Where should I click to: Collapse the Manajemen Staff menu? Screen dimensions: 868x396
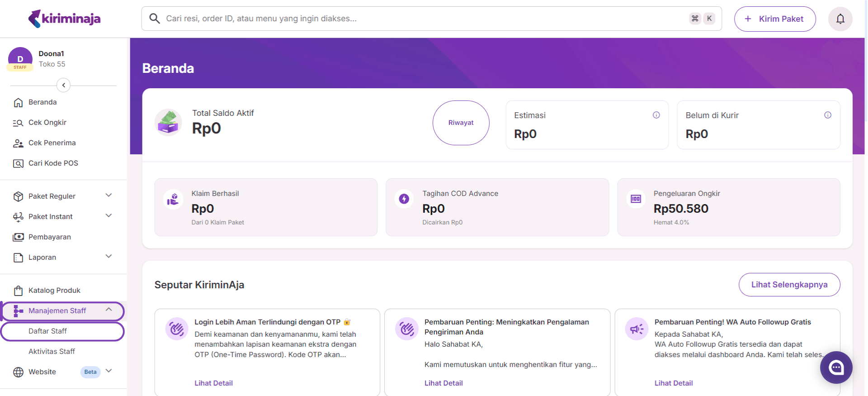[x=108, y=310]
